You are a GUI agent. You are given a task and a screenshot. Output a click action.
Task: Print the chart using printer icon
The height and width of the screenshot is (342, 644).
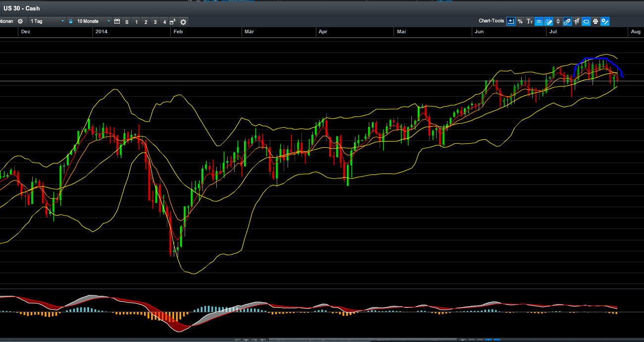pos(595,21)
